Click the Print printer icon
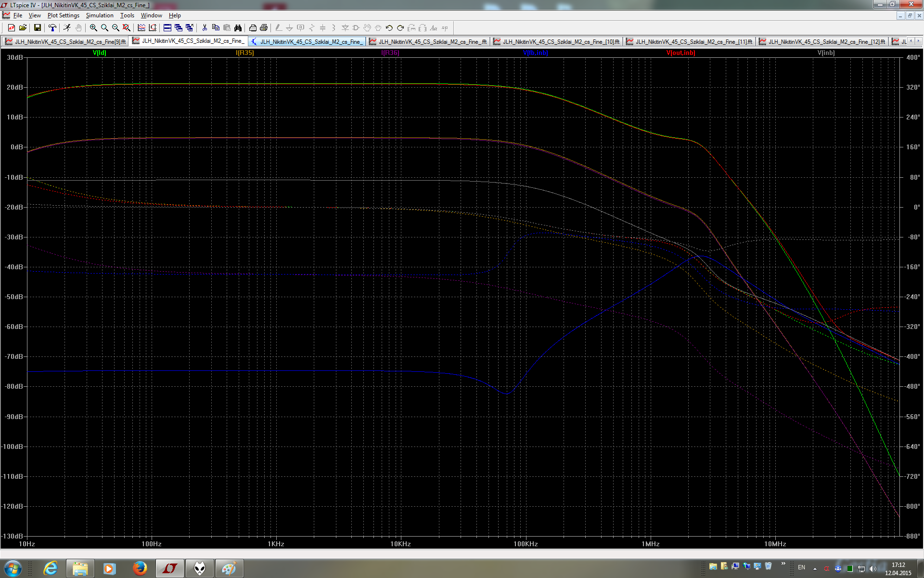This screenshot has width=924, height=578. pos(264,28)
